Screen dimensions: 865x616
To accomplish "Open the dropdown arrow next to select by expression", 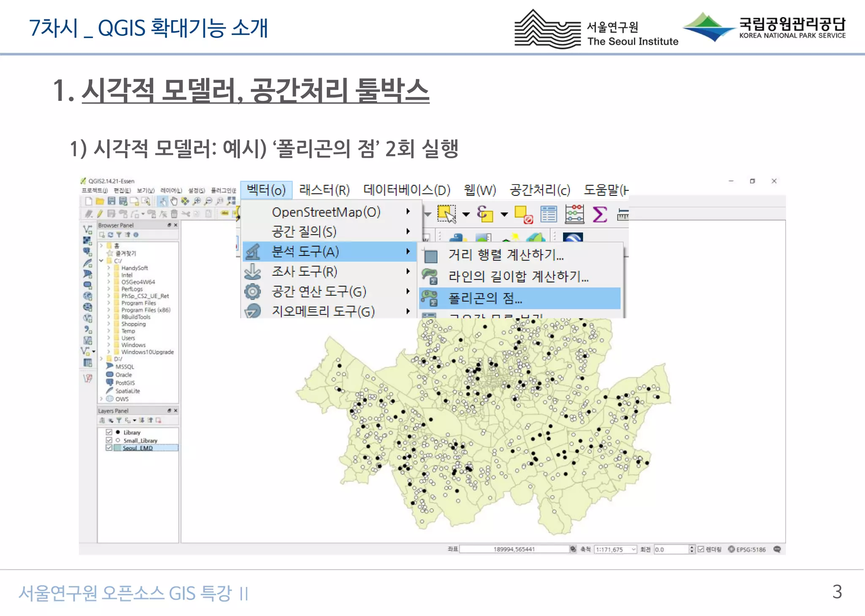I will [x=504, y=214].
